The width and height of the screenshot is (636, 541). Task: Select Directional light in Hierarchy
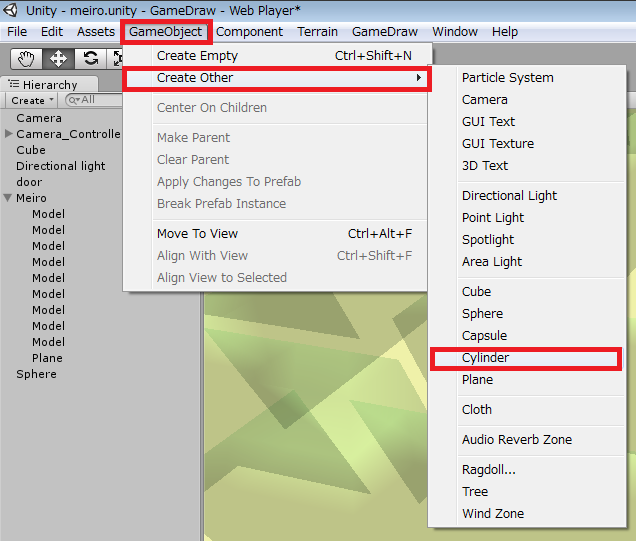coord(61,166)
